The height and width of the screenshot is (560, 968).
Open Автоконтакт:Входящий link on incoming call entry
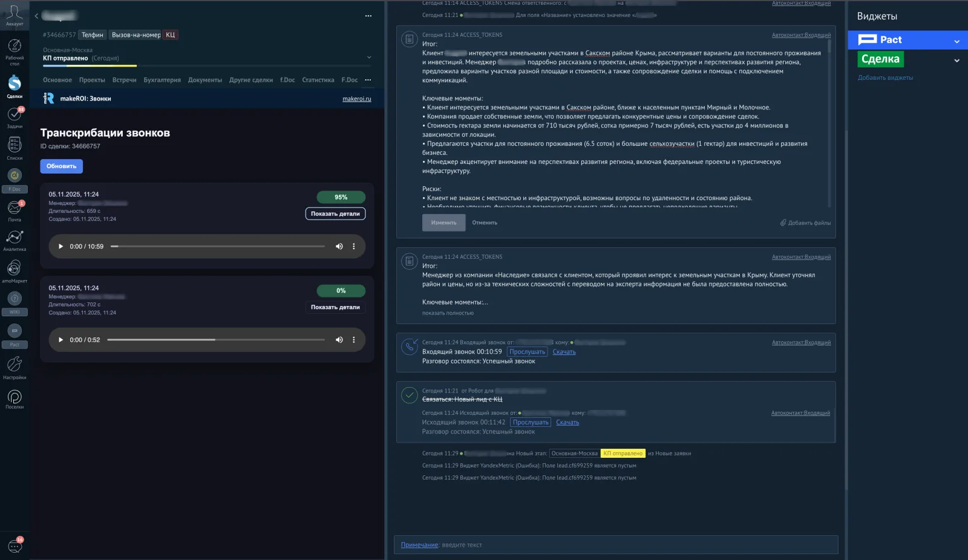click(x=801, y=343)
